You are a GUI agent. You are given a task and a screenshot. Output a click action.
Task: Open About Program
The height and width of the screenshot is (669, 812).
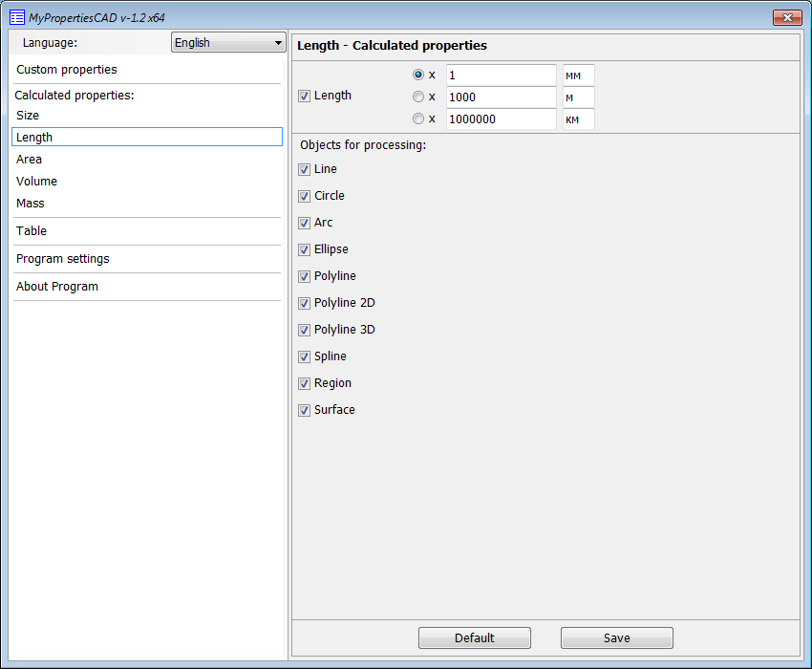(x=57, y=286)
